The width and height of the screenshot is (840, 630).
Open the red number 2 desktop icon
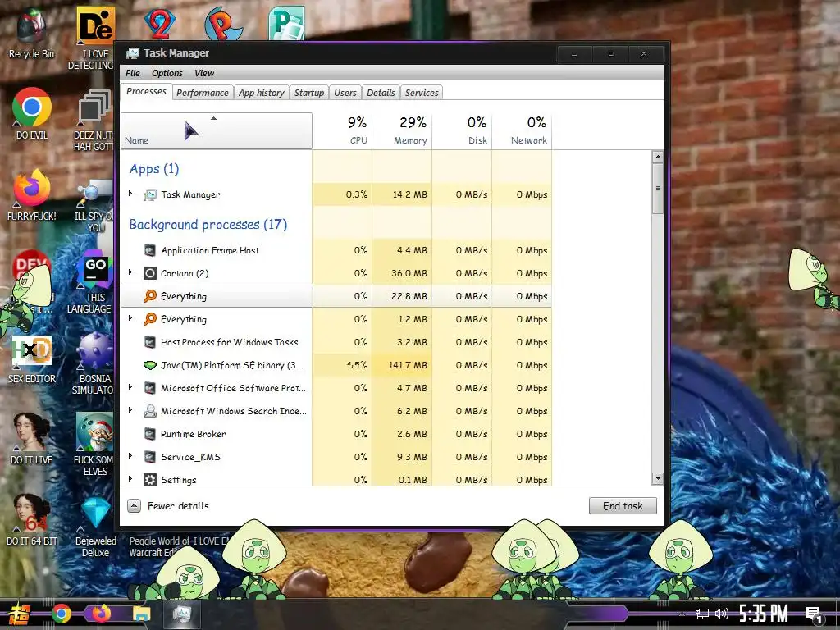[160, 24]
